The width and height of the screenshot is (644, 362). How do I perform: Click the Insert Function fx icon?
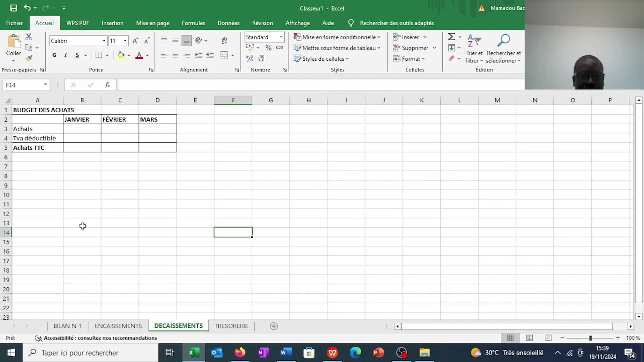pos(107,85)
